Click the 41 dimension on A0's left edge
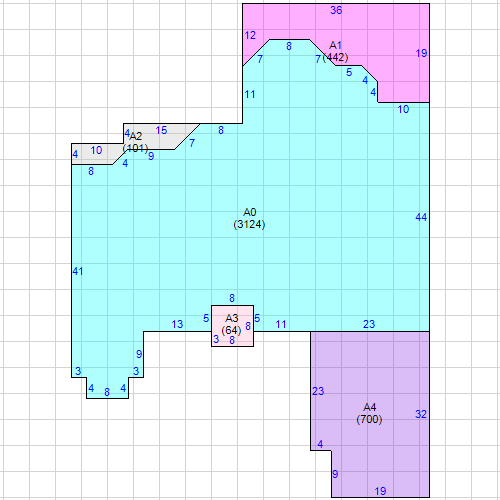 point(78,271)
